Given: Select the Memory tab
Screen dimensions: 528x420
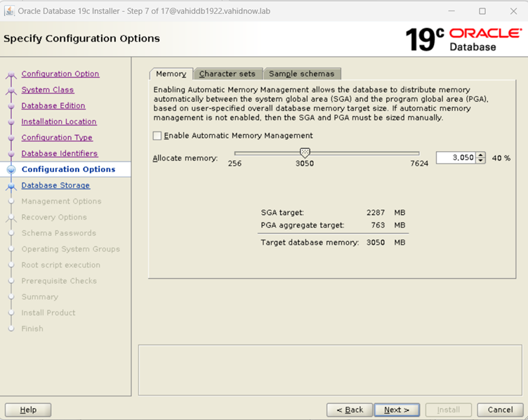Looking at the screenshot, I should tap(171, 74).
